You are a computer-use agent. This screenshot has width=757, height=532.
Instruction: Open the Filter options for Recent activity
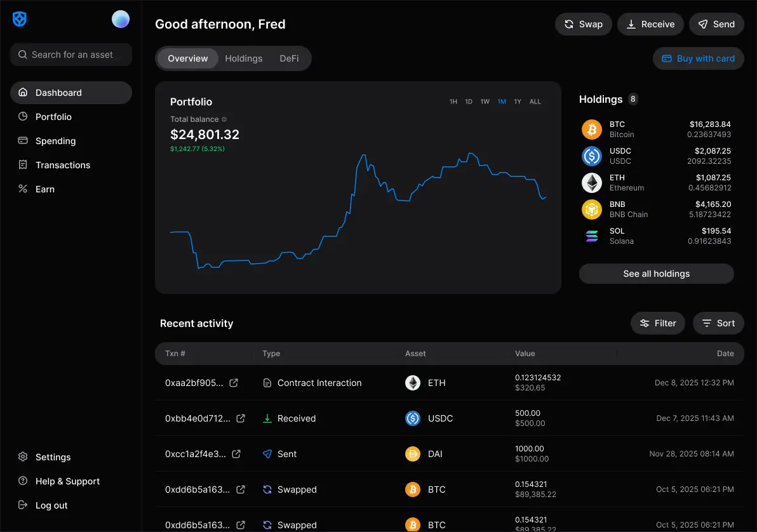[658, 323]
